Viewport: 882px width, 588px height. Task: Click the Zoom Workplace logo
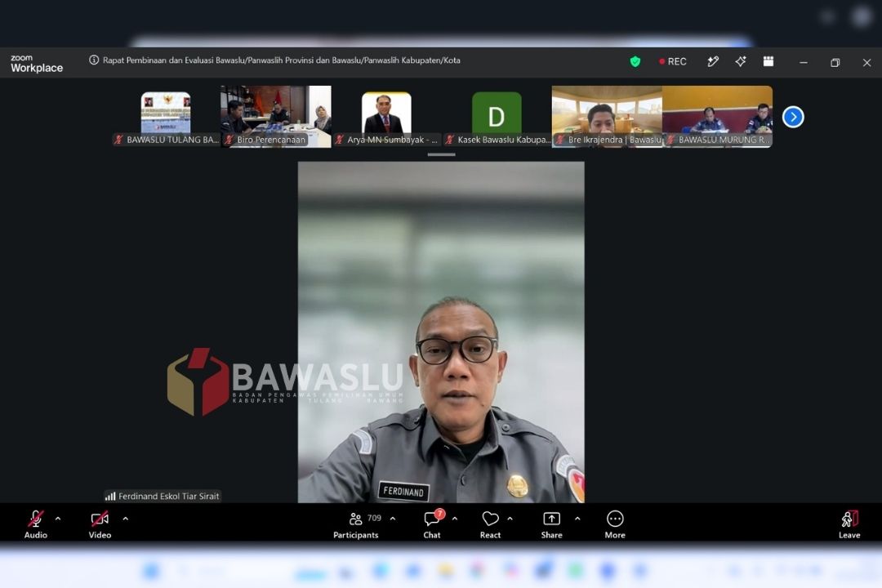tap(37, 63)
